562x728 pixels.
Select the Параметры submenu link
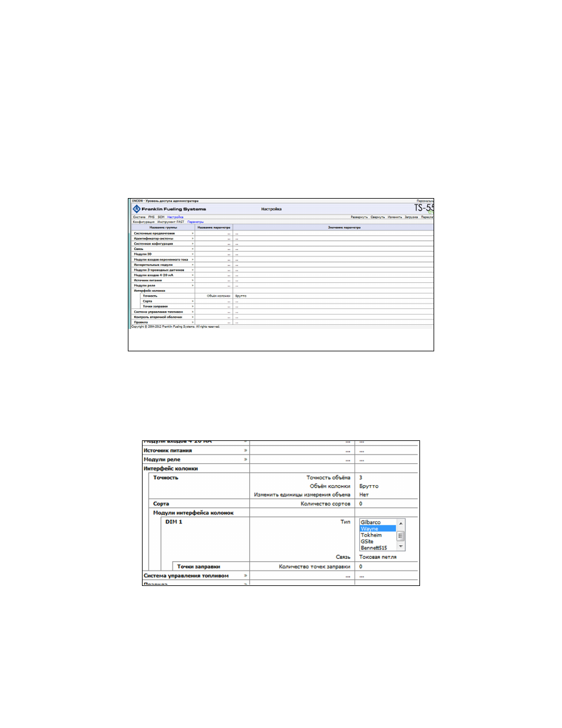point(196,222)
